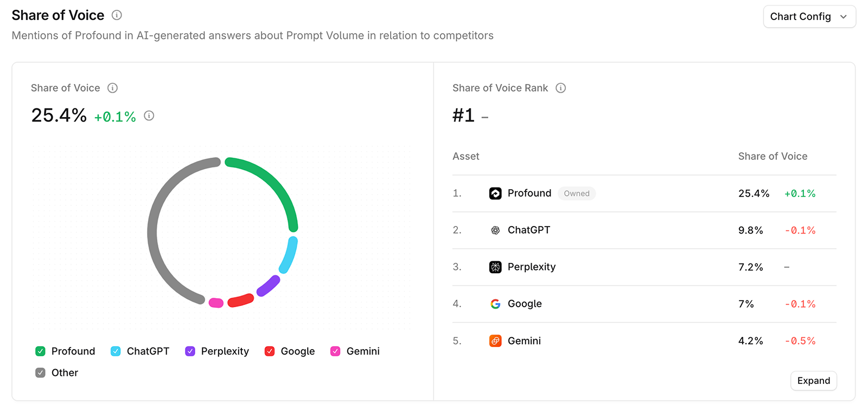Click the Perplexity icon beside rank 3

pos(495,267)
